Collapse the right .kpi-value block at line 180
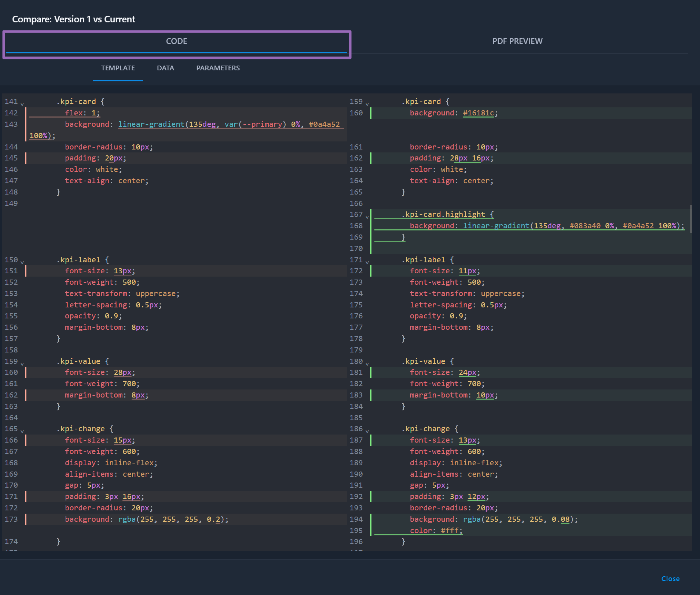The image size is (700, 595). pyautogui.click(x=367, y=363)
